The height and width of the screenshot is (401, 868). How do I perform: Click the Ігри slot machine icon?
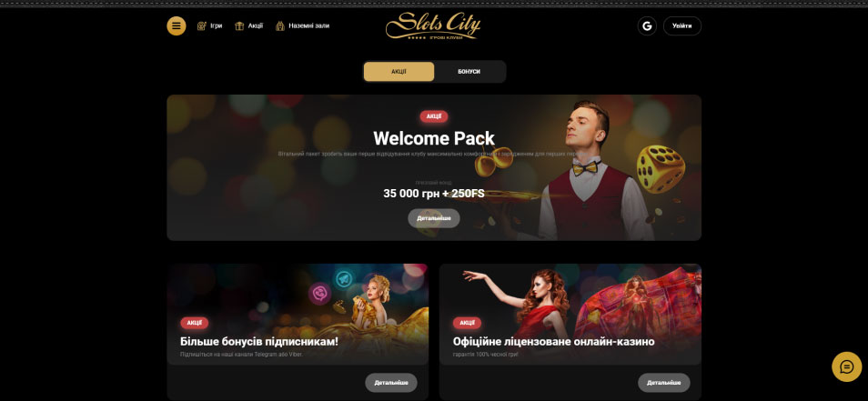pos(201,26)
